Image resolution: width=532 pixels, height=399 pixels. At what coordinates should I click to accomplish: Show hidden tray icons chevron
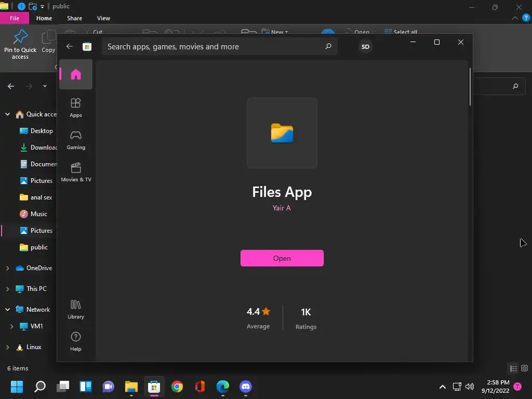pos(443,387)
